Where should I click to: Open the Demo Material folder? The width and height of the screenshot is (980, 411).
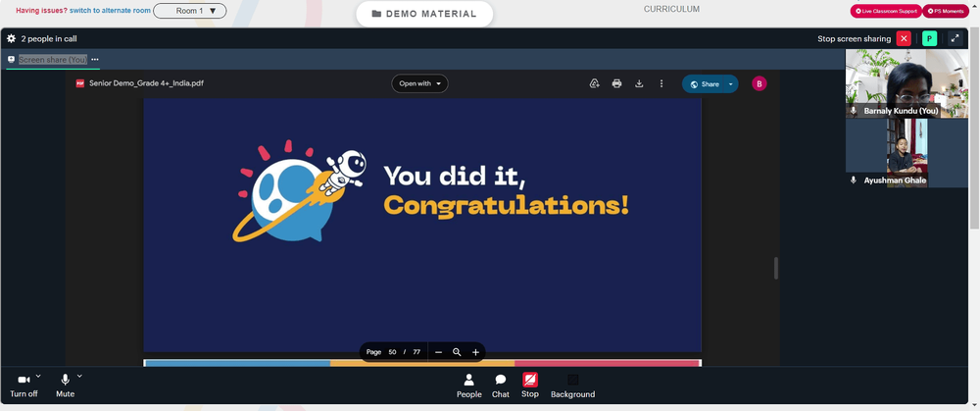coord(424,14)
